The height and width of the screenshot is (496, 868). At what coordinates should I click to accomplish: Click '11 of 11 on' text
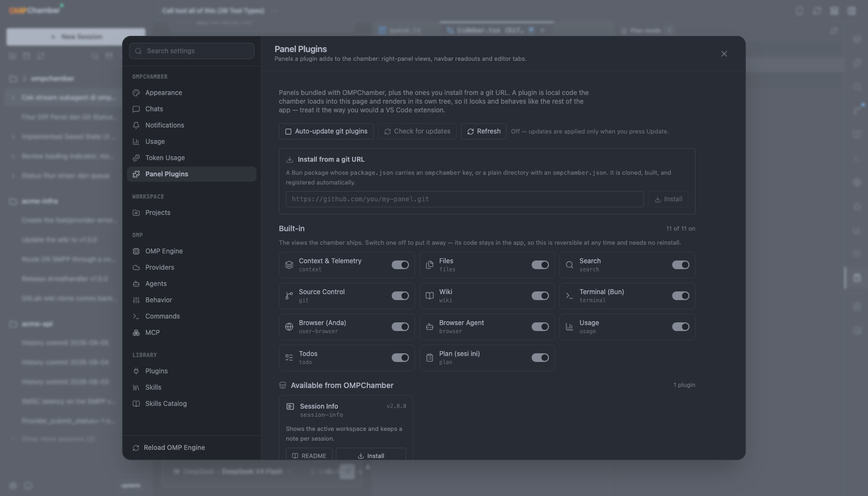tap(681, 228)
